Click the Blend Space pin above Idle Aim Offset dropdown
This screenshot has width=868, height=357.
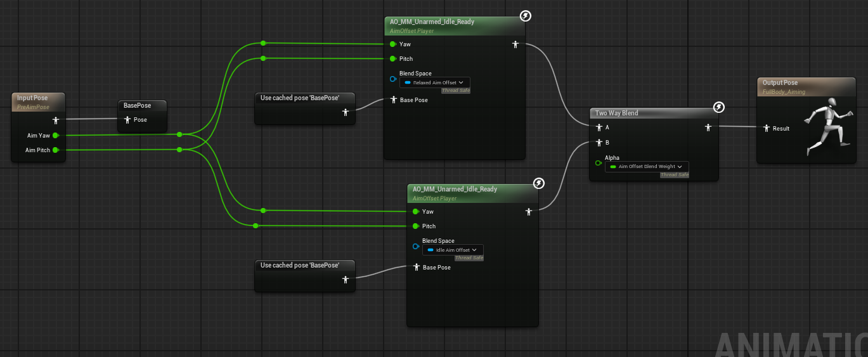tap(416, 247)
